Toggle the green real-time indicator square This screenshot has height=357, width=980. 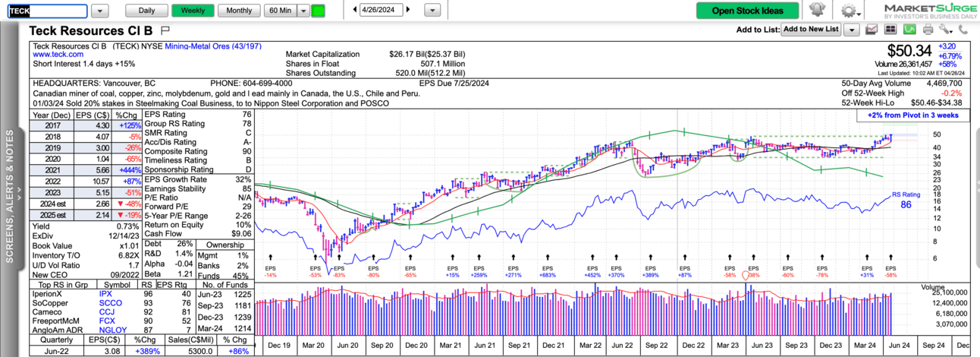click(318, 11)
